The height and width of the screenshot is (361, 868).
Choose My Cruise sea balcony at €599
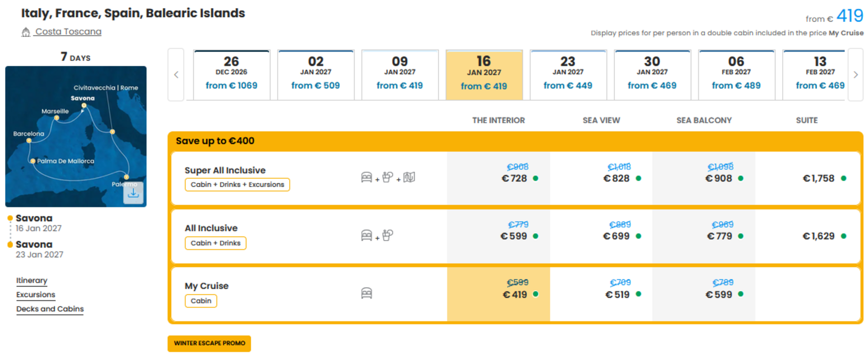pos(719,295)
